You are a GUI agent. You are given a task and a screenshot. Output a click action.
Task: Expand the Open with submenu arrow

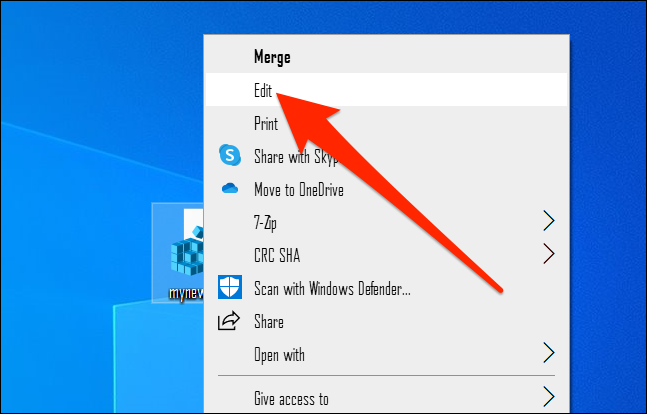pyautogui.click(x=548, y=353)
